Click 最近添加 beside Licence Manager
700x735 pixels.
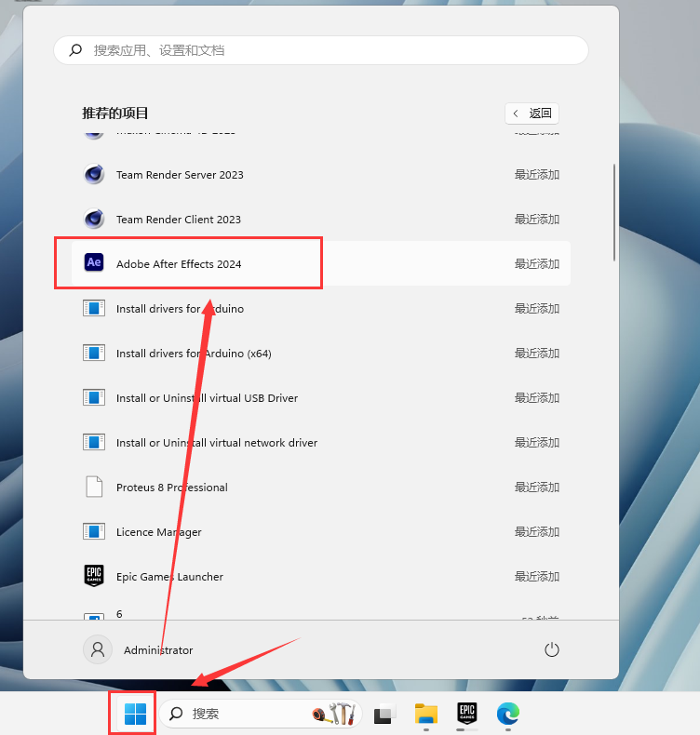pyautogui.click(x=537, y=532)
